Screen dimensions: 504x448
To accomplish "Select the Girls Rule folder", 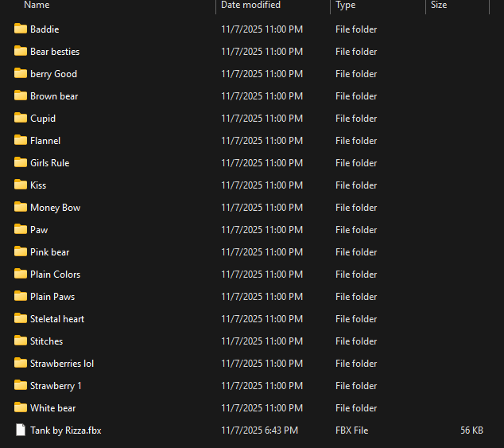I will click(49, 163).
